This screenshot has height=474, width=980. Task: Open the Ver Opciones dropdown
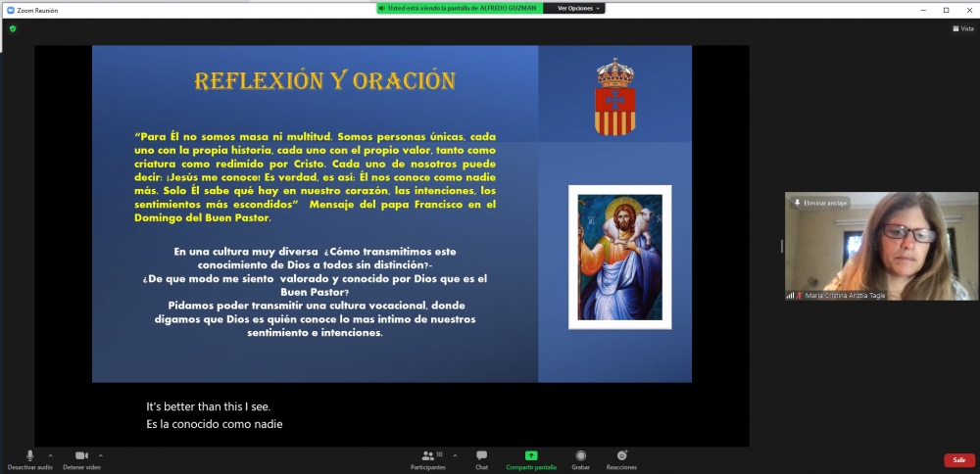click(579, 8)
